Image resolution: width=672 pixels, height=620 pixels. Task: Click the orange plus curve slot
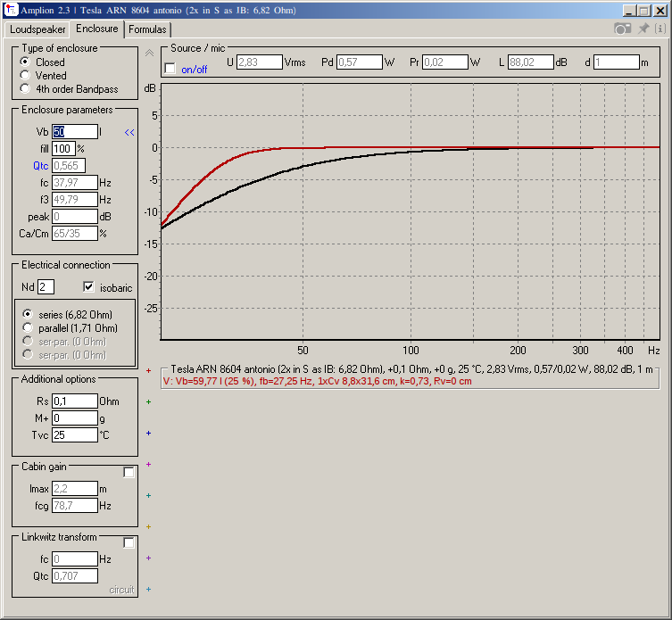tap(149, 526)
